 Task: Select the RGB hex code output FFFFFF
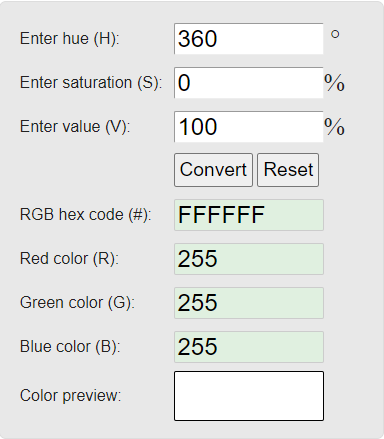click(x=249, y=215)
